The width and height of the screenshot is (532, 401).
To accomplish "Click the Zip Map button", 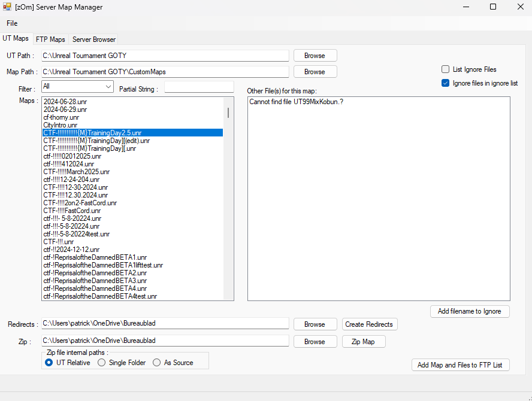I will [364, 342].
